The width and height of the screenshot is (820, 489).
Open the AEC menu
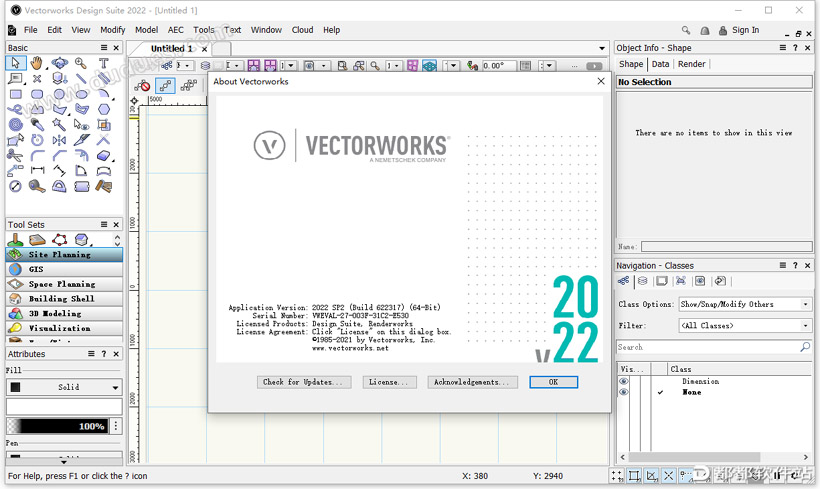click(176, 30)
